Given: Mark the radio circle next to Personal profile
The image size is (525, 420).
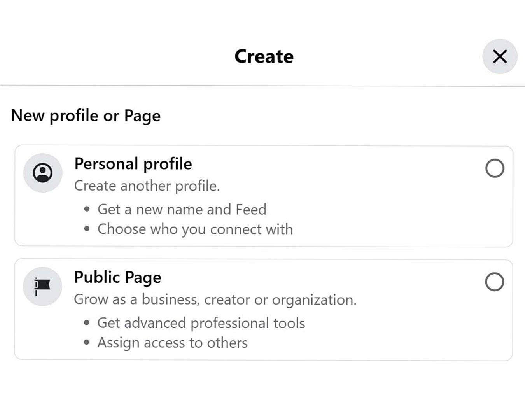Looking at the screenshot, I should (495, 169).
